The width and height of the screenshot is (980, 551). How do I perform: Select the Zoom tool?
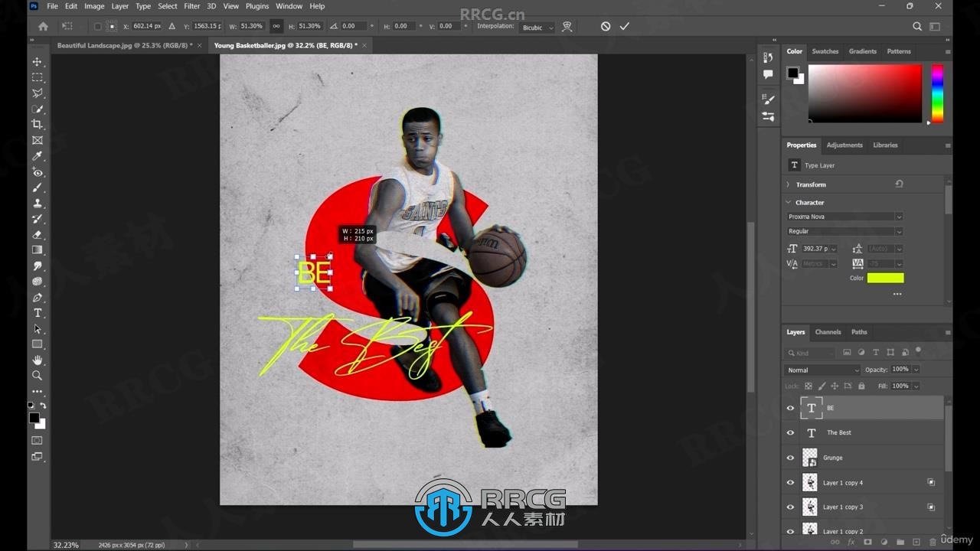(37, 376)
